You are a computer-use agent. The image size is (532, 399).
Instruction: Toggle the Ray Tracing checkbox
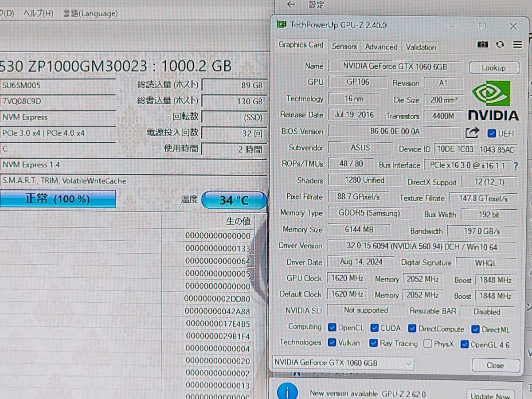coord(373,343)
